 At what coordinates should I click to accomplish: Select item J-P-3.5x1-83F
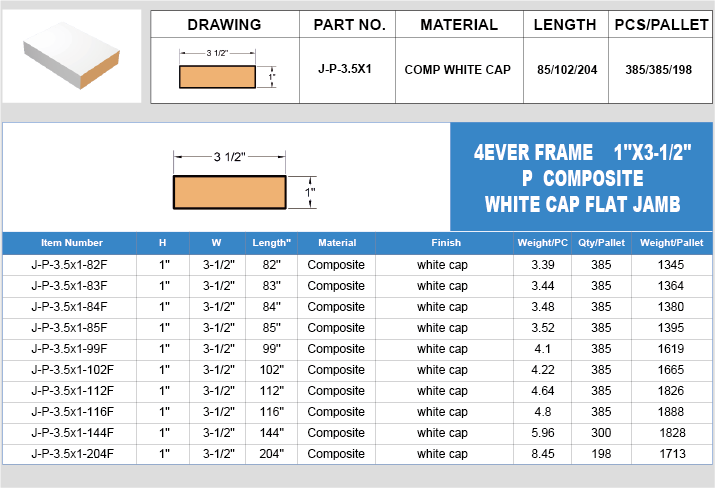69,286
